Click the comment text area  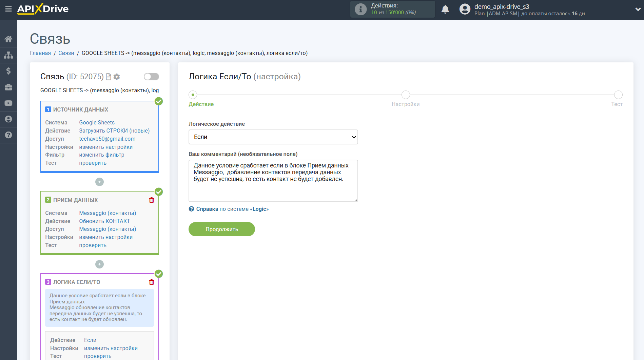273,181
